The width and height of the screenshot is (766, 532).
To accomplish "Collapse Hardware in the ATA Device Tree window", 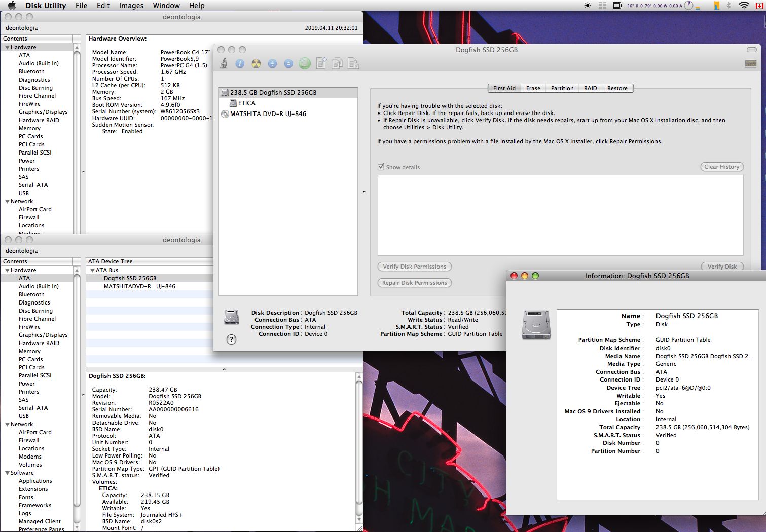I will coord(7,270).
